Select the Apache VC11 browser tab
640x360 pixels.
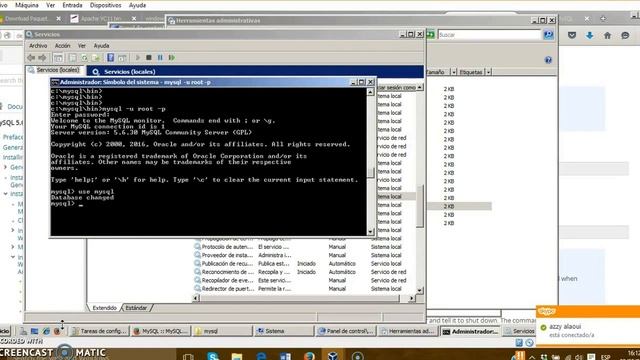tap(101, 19)
